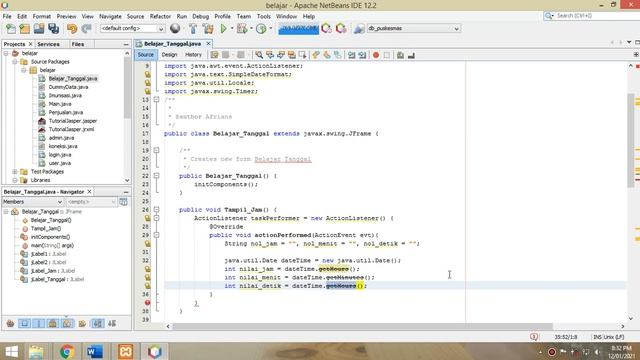Click the editor horizontal scrollbar
640x360 pixels.
point(362,326)
